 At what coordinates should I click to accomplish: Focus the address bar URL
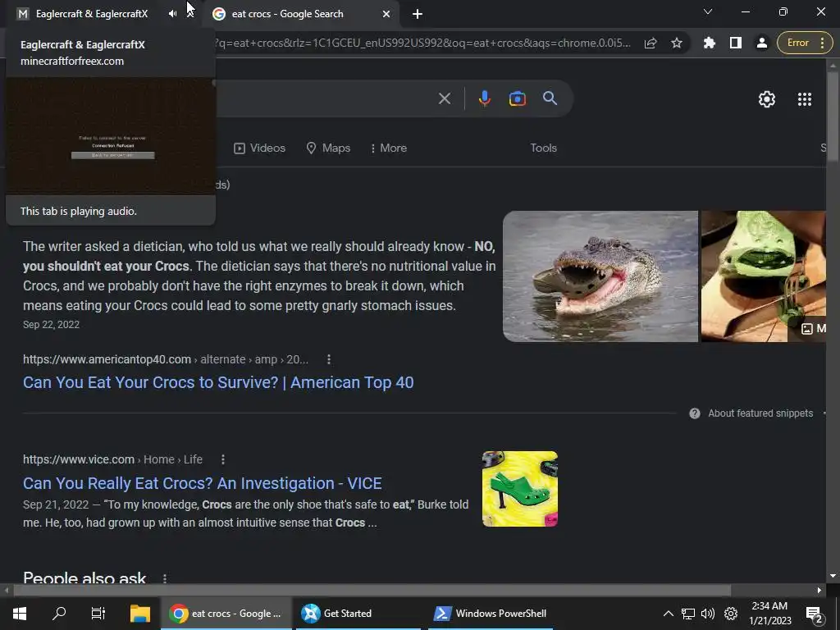click(423, 43)
